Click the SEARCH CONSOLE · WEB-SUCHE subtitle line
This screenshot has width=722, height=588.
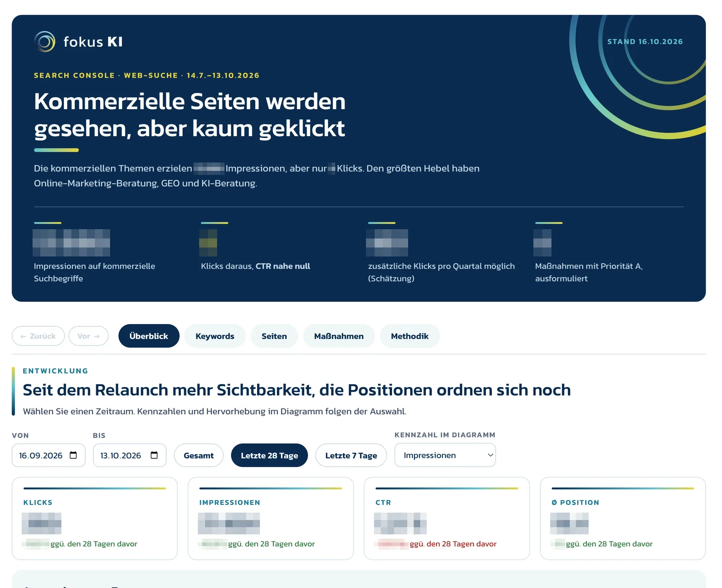point(147,75)
